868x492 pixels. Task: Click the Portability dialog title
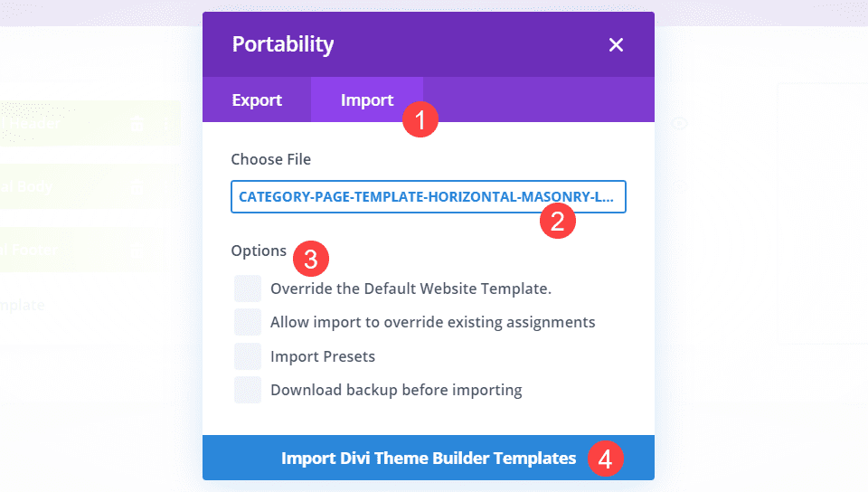pyautogui.click(x=283, y=44)
